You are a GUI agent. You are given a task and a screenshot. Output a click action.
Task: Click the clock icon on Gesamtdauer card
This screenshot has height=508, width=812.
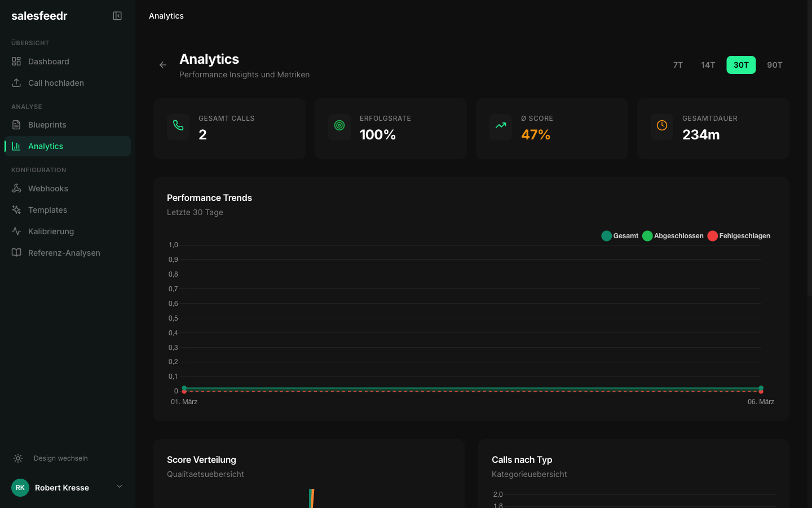coord(662,127)
